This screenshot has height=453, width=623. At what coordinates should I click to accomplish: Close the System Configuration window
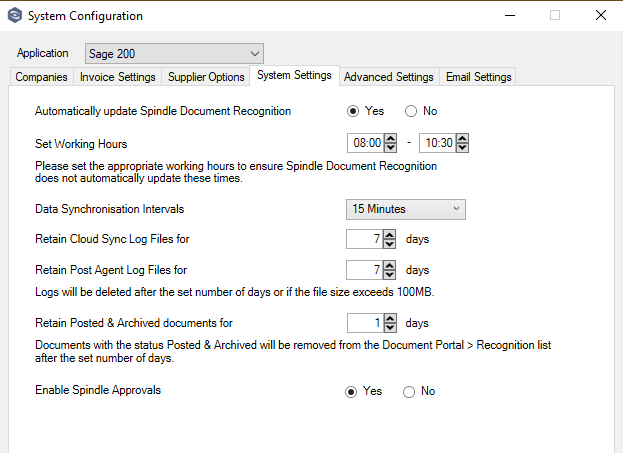point(601,15)
